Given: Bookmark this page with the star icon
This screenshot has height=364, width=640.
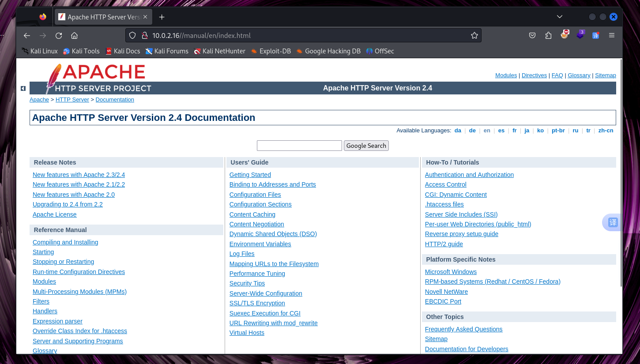Looking at the screenshot, I should (474, 35).
